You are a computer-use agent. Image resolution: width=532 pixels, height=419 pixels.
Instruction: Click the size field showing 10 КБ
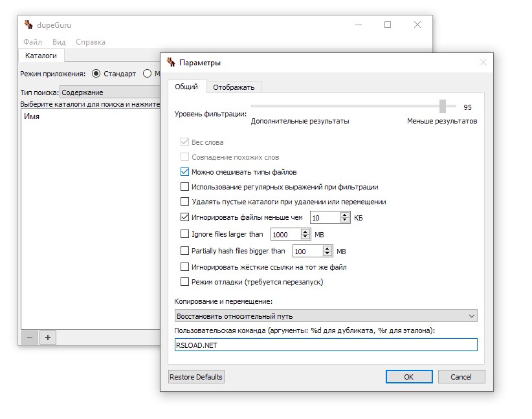pos(326,217)
